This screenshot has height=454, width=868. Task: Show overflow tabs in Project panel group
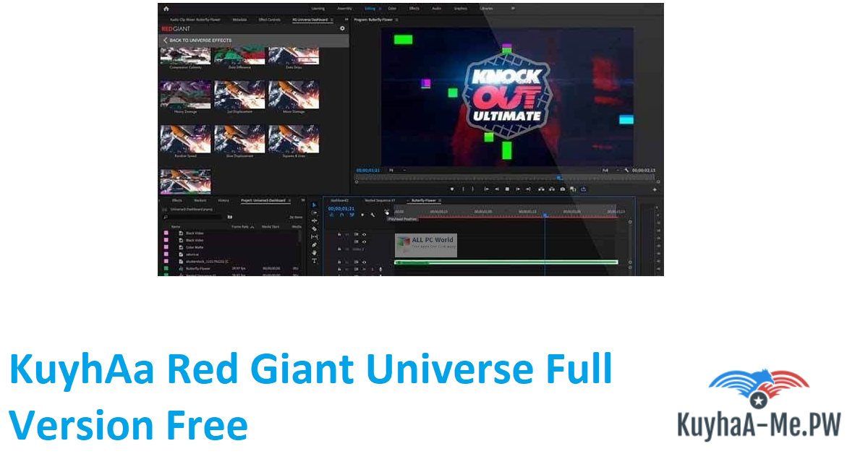click(303, 200)
